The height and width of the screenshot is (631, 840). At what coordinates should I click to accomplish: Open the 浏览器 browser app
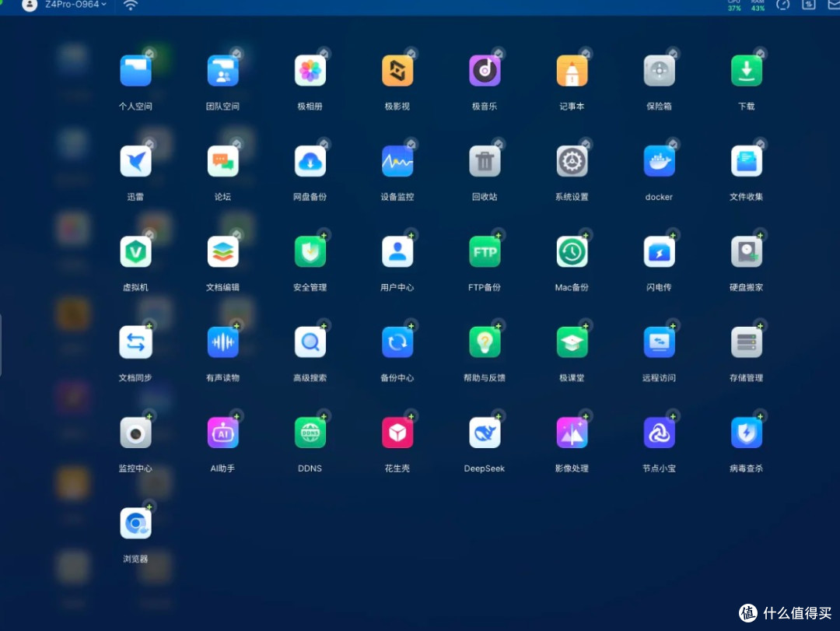[135, 524]
